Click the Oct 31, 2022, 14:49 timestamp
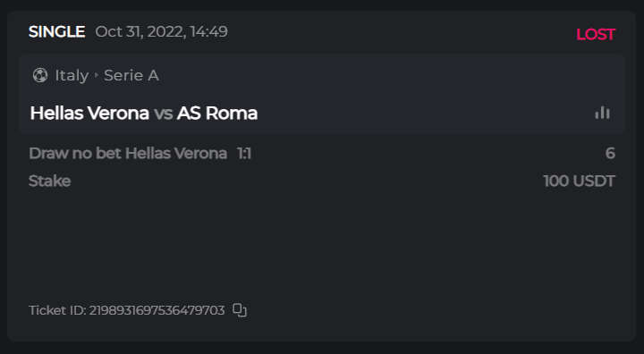Screen dimensions: 644x354 click(x=161, y=31)
